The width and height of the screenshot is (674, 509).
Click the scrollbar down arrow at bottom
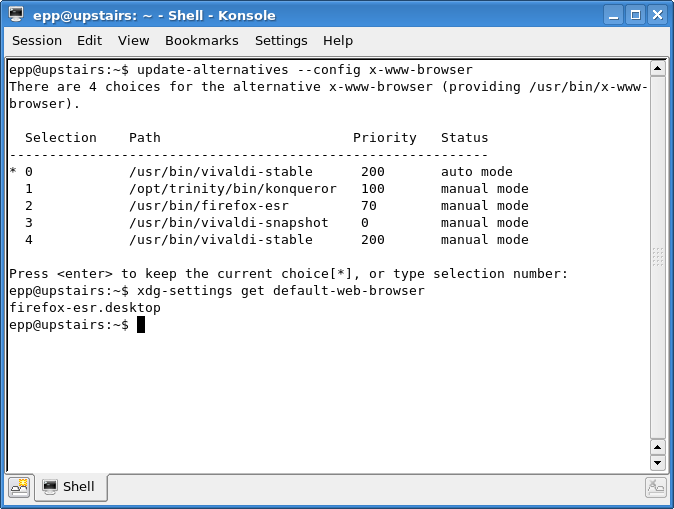click(x=657, y=463)
